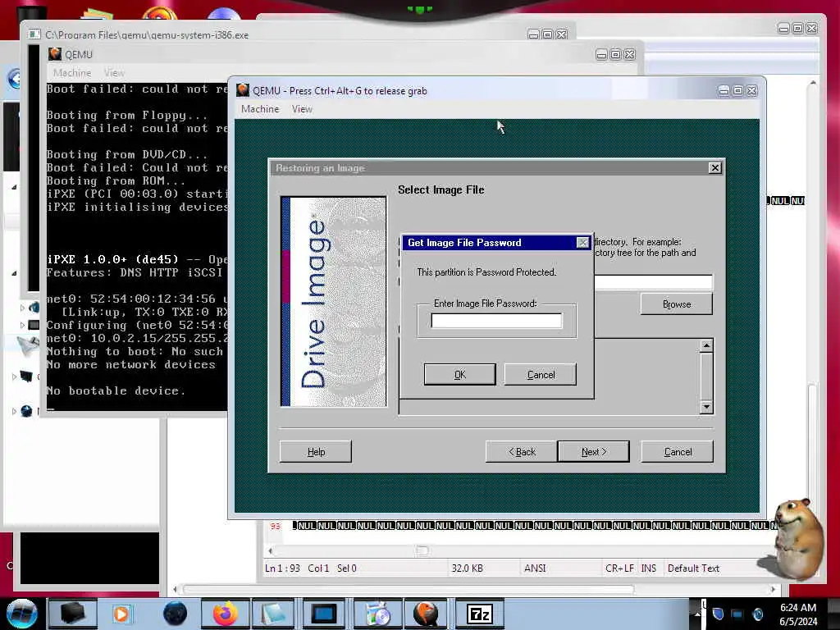
Task: Maximize the front QEMU window
Action: (737, 90)
